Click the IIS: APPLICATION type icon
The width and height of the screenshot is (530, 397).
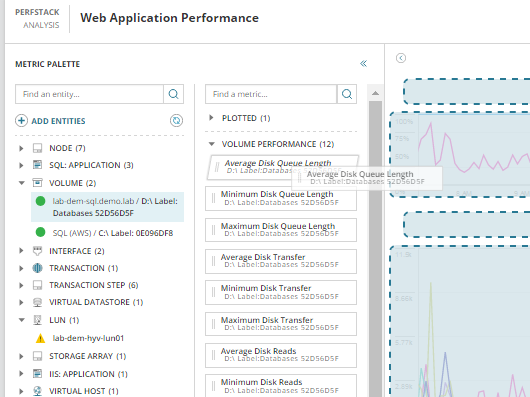[x=37, y=374]
